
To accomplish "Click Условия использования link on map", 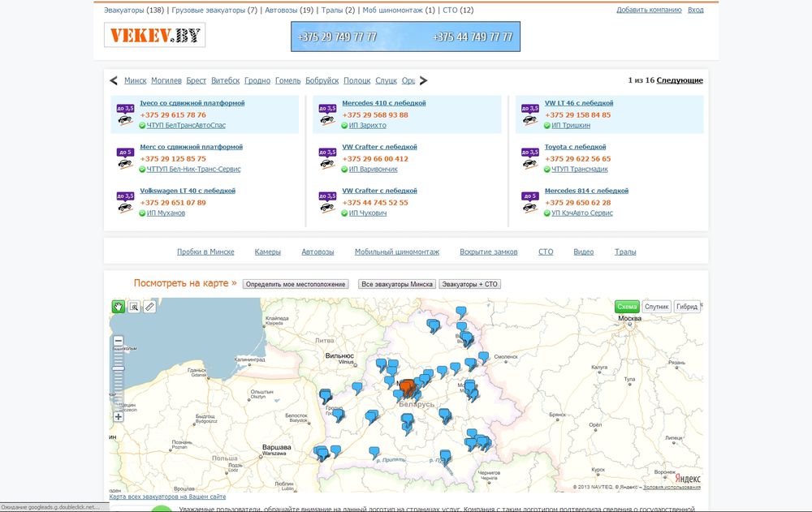I will coord(672,487).
